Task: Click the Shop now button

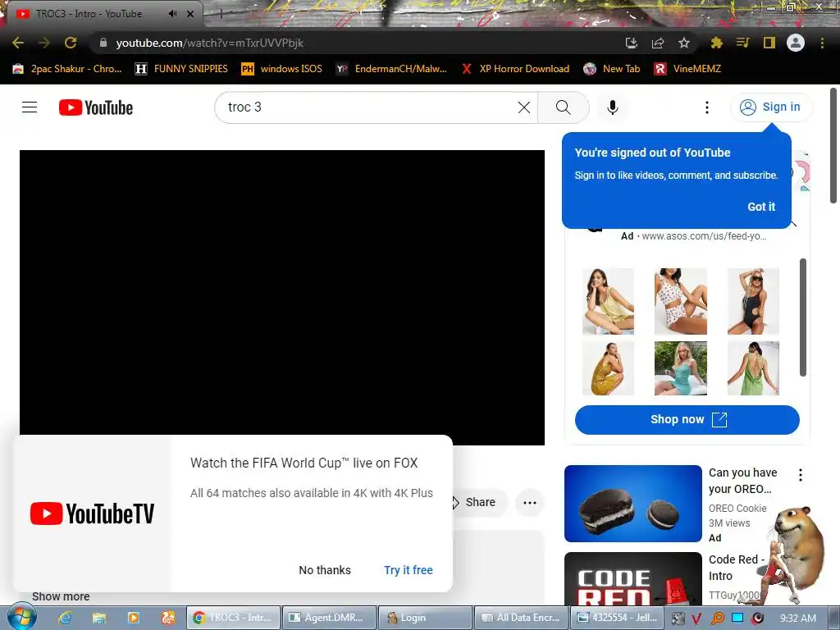Action: pyautogui.click(x=687, y=419)
